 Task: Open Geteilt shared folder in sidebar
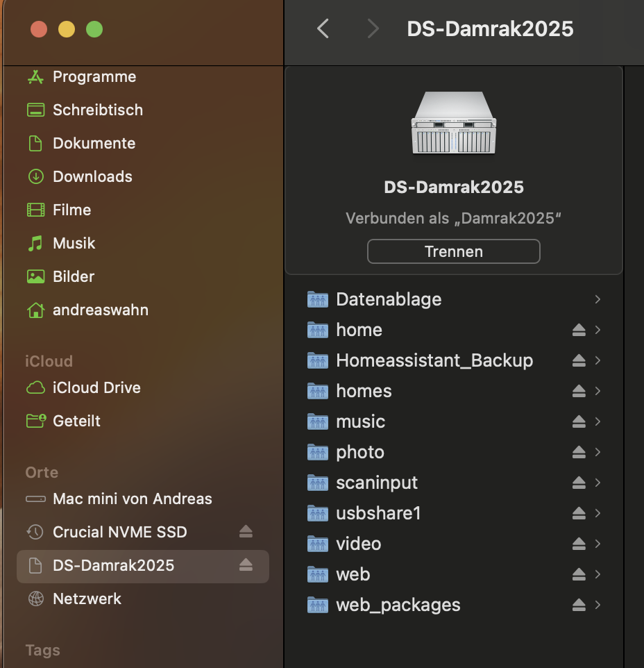coord(142,421)
